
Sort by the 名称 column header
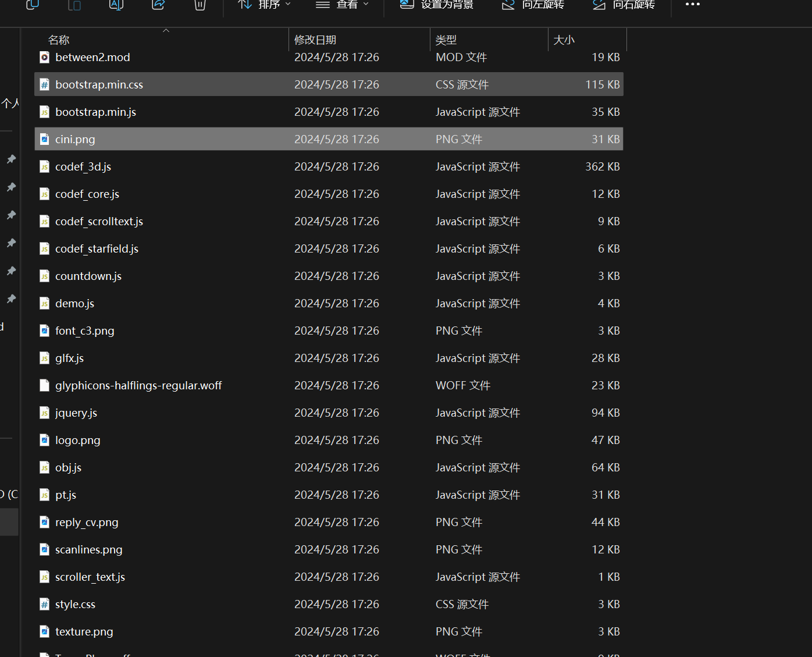tap(59, 40)
